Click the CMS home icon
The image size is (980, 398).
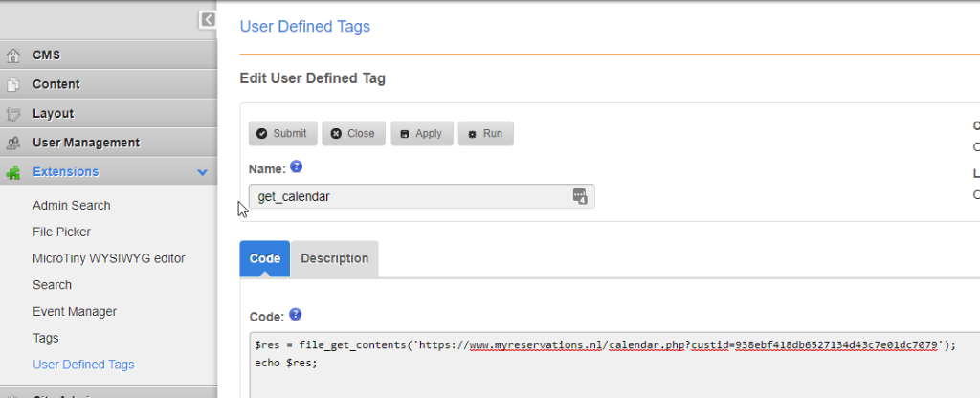pos(13,55)
